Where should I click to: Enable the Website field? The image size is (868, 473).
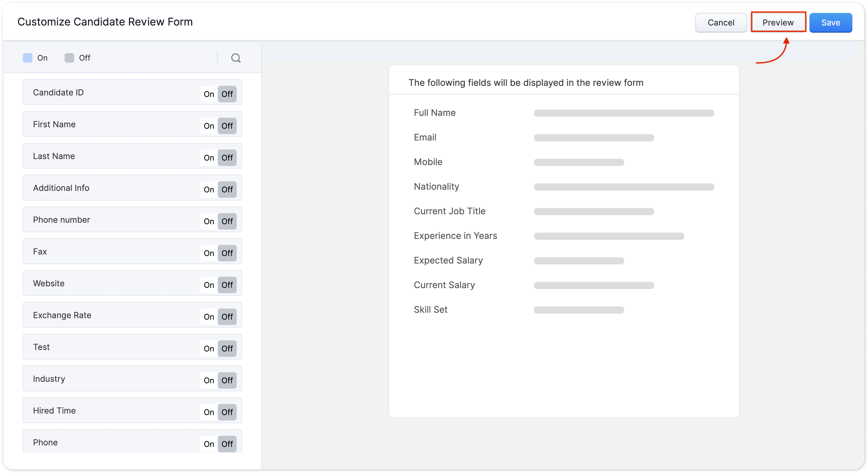coord(208,285)
